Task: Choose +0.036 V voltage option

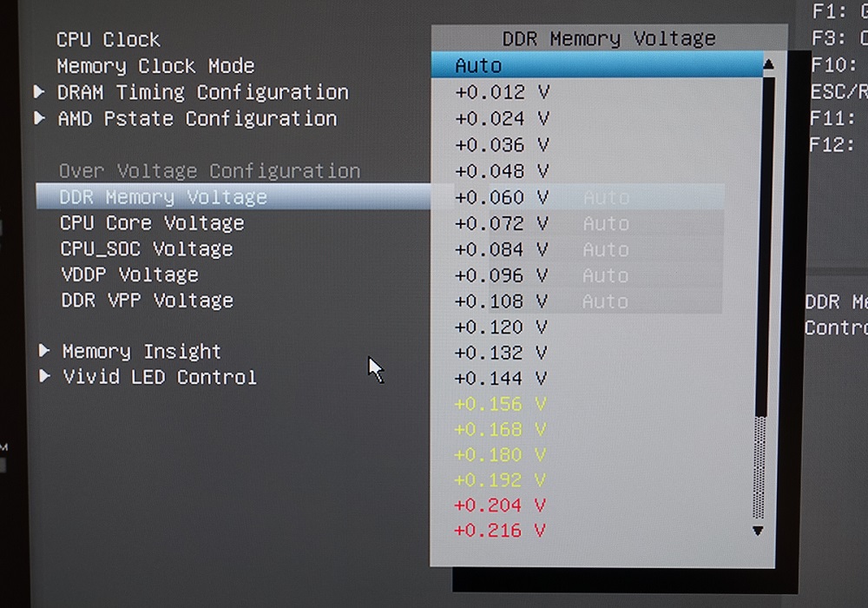Action: click(x=502, y=145)
